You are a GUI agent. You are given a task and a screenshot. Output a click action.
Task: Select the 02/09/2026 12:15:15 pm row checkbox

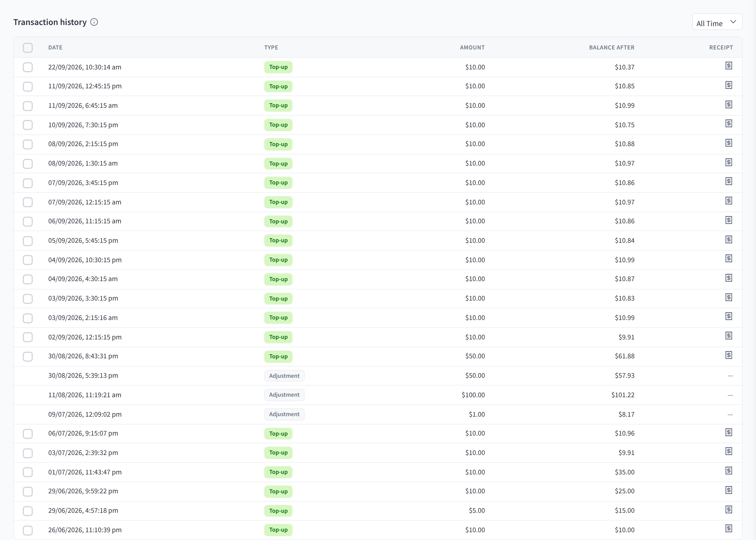28,337
